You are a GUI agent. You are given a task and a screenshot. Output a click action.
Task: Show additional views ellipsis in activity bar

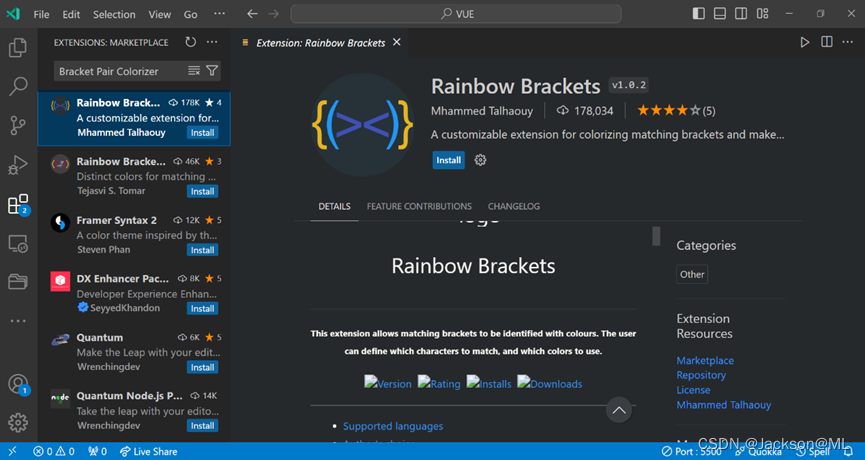click(18, 320)
